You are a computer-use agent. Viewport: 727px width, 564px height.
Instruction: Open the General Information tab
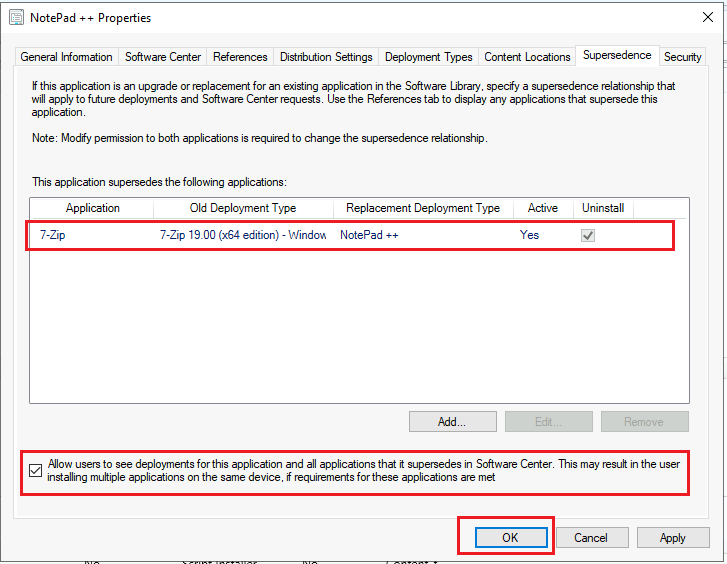click(x=66, y=57)
